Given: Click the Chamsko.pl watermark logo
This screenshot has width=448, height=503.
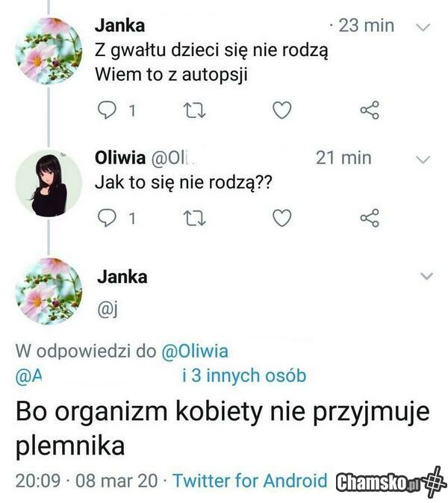Looking at the screenshot, I should point(390,482).
